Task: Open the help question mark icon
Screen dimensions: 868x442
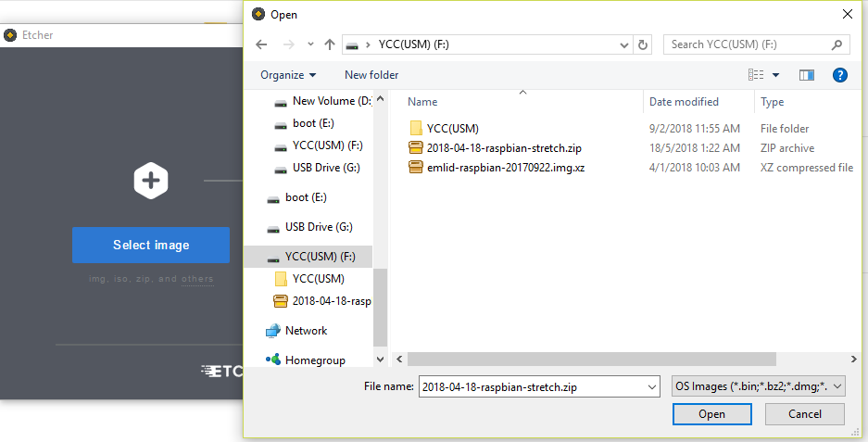Action: [839, 75]
